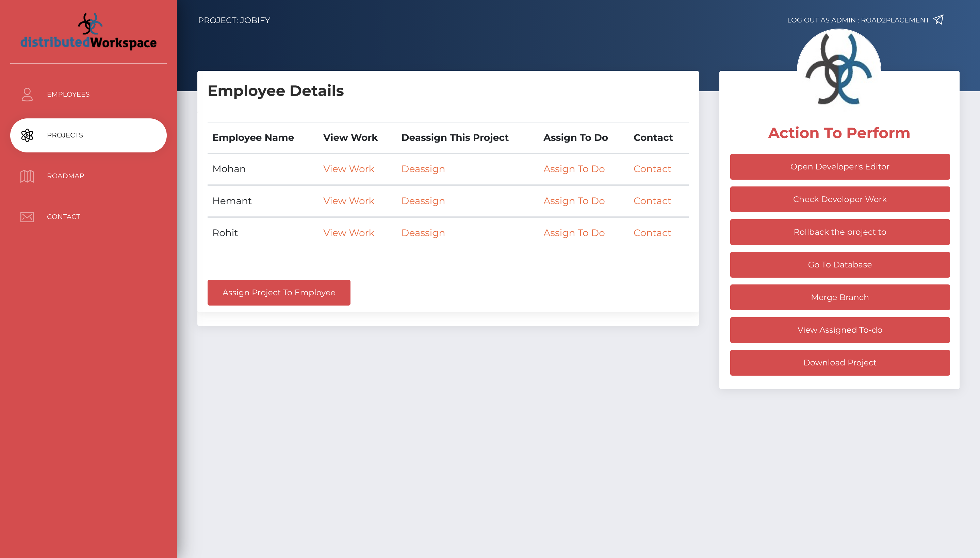Open Developer's Editor
This screenshot has width=980, height=558.
tap(839, 167)
